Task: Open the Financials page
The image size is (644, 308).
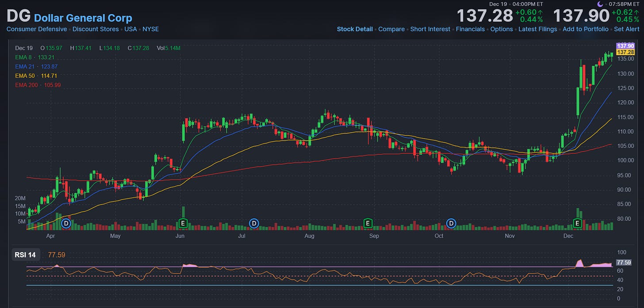Action: point(470,29)
